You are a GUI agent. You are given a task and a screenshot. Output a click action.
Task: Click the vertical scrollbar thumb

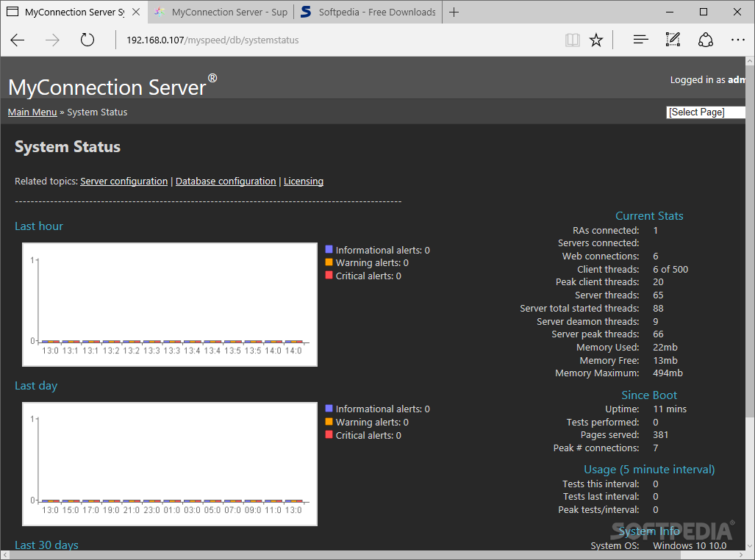750,241
